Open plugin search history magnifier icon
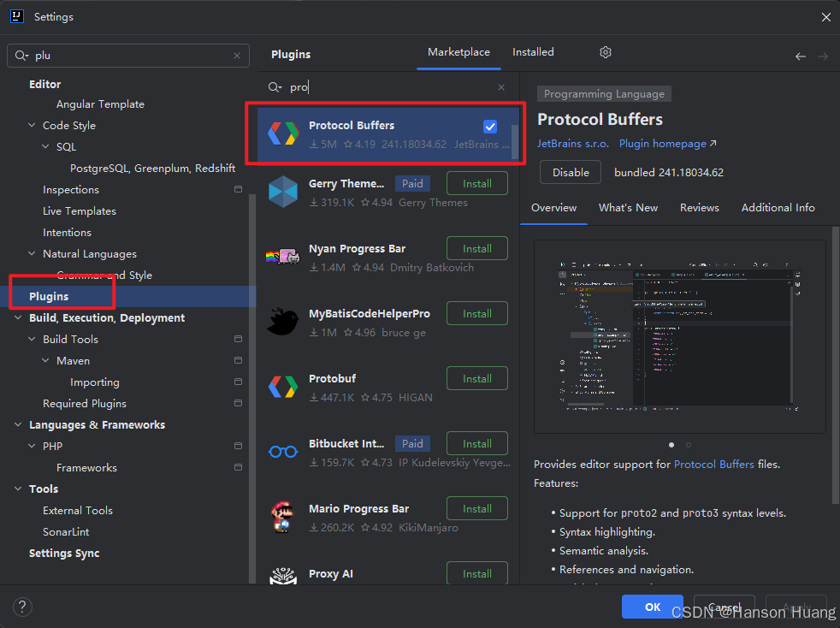 (275, 87)
